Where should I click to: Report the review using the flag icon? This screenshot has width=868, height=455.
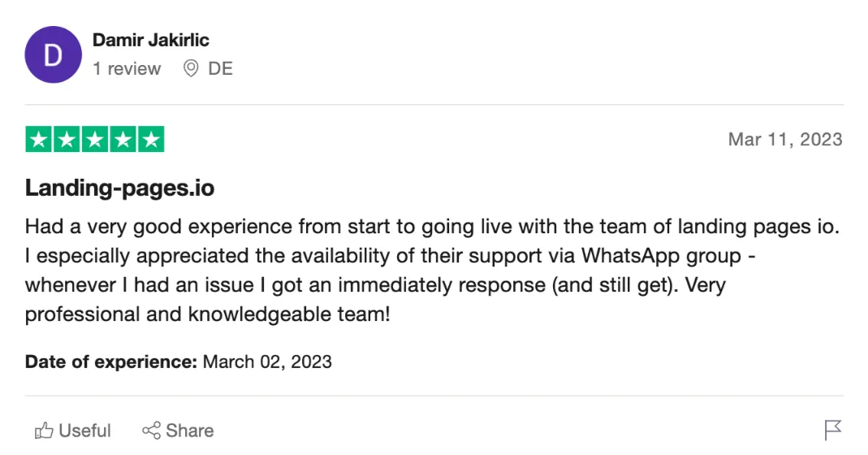tap(833, 430)
